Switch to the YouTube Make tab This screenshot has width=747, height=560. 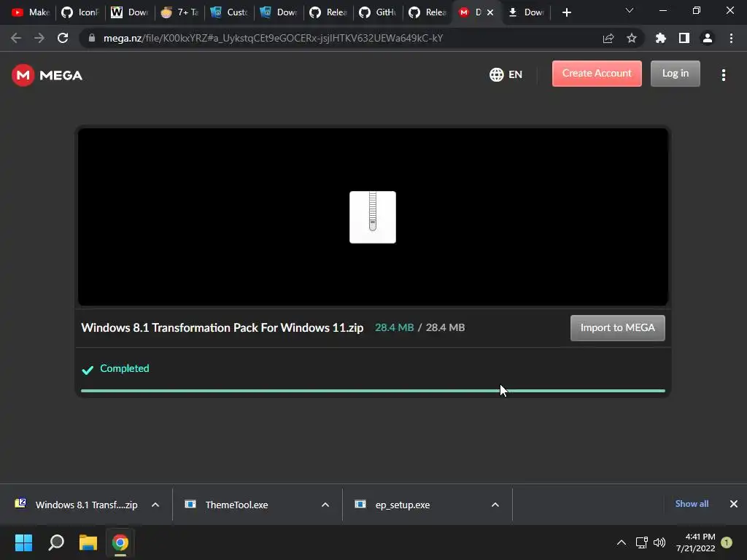(31, 12)
